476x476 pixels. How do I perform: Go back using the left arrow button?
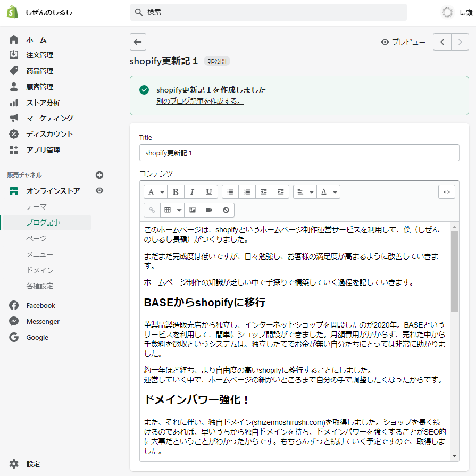click(138, 42)
